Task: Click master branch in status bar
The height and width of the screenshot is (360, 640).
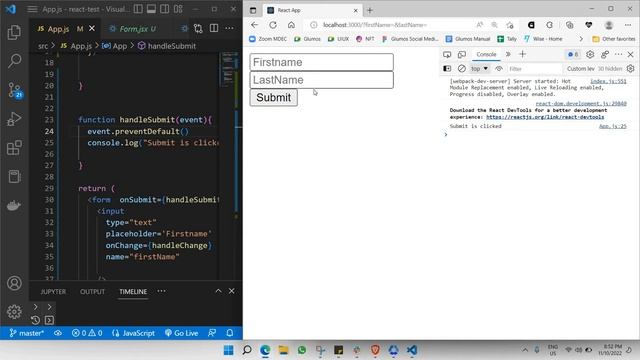Action: (x=27, y=333)
